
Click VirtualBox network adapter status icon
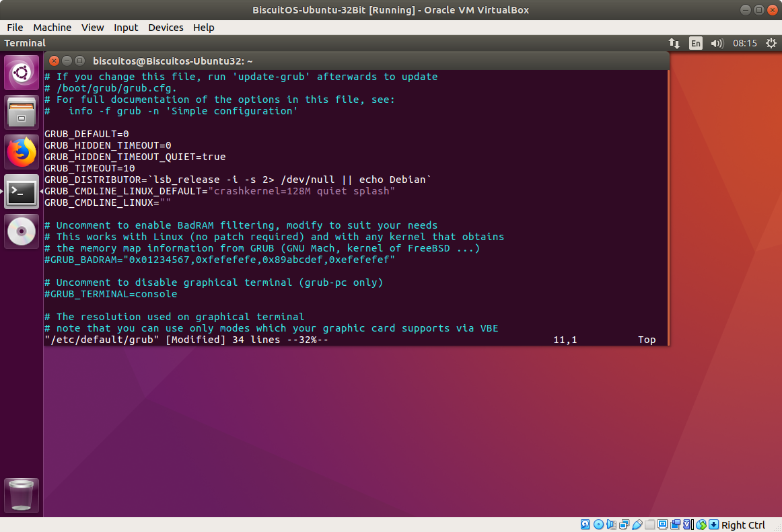tap(625, 525)
